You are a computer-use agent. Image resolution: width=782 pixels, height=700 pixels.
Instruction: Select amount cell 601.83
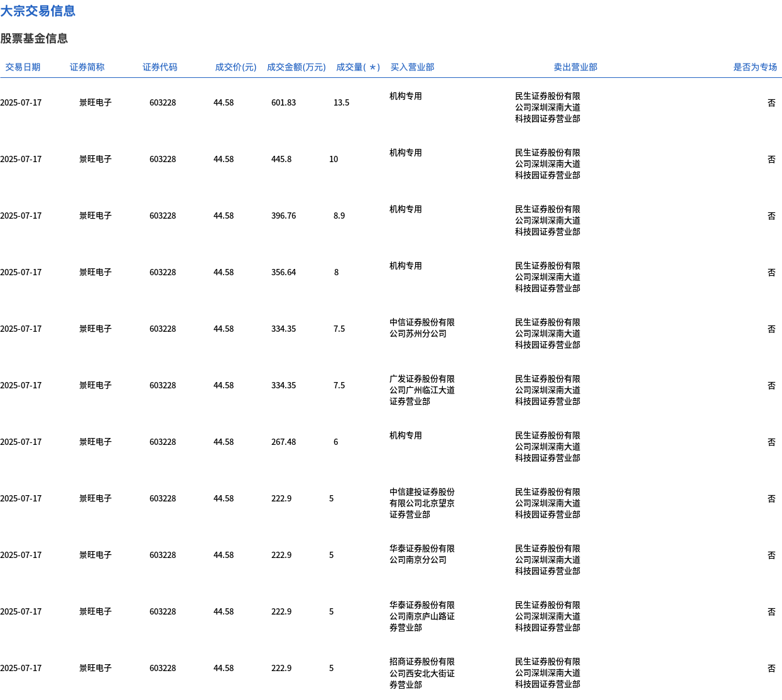coord(283,102)
